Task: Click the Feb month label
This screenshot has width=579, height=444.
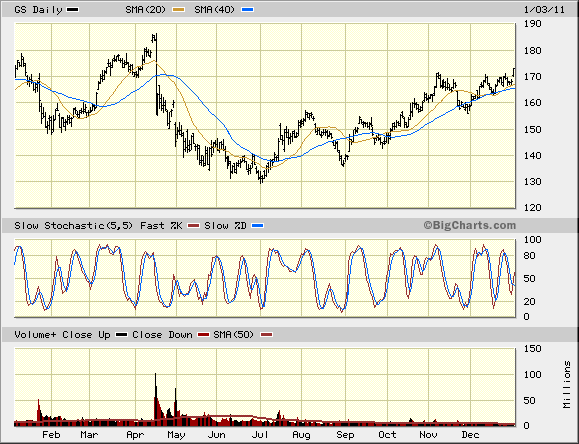Action: coord(51,435)
